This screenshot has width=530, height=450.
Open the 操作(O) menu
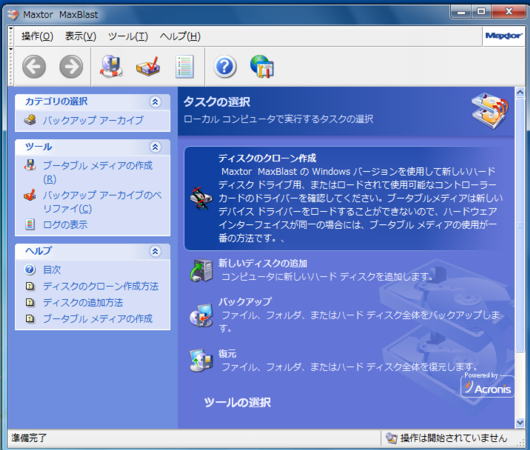click(x=37, y=36)
